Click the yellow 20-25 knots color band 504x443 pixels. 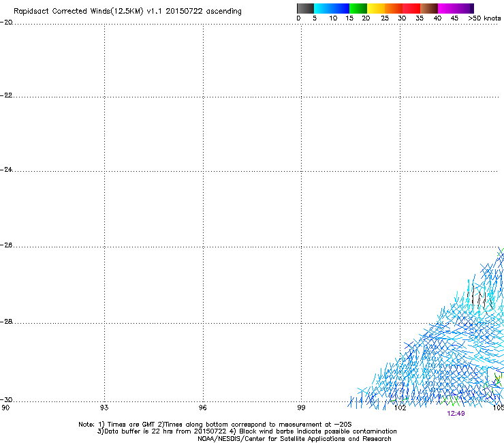(376, 8)
